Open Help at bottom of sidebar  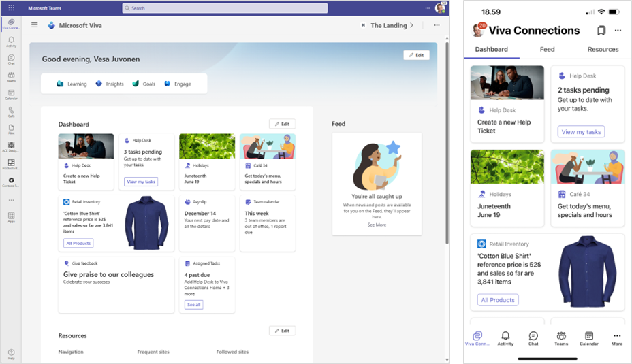tap(12, 354)
